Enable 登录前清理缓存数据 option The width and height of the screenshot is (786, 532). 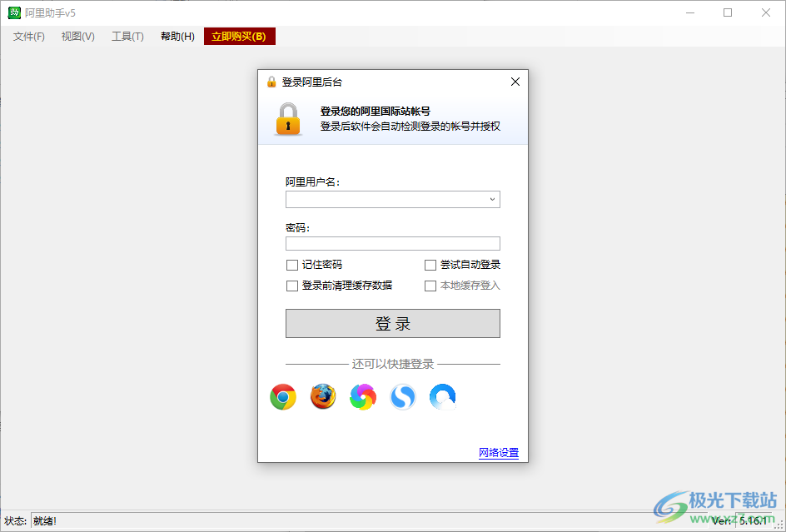pos(292,286)
